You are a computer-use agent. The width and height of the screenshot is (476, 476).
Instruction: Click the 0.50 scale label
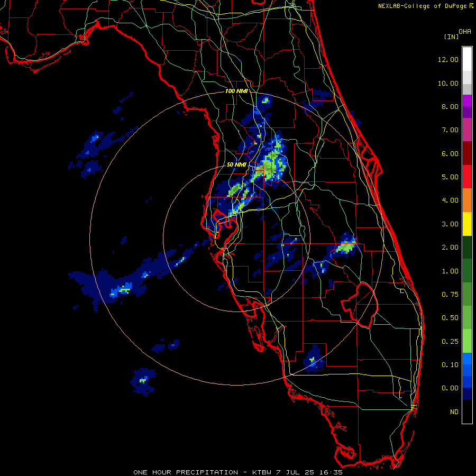pos(450,318)
